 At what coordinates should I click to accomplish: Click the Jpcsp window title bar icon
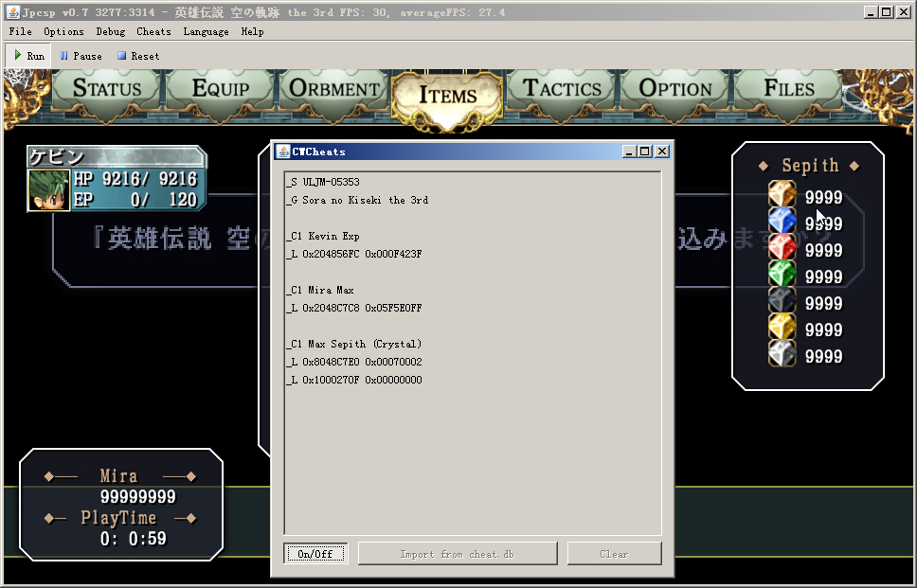point(13,11)
